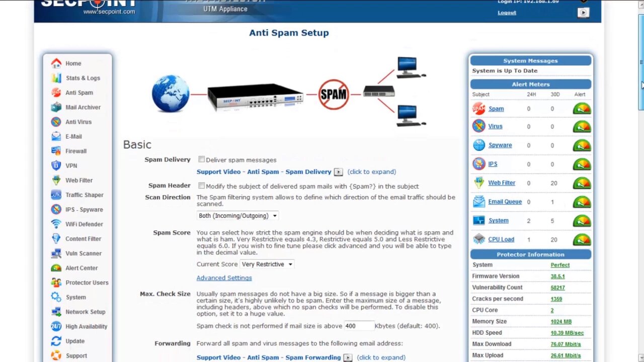This screenshot has height=362, width=644.
Task: Click the High Availability 24/7 icon
Action: pyautogui.click(x=56, y=326)
